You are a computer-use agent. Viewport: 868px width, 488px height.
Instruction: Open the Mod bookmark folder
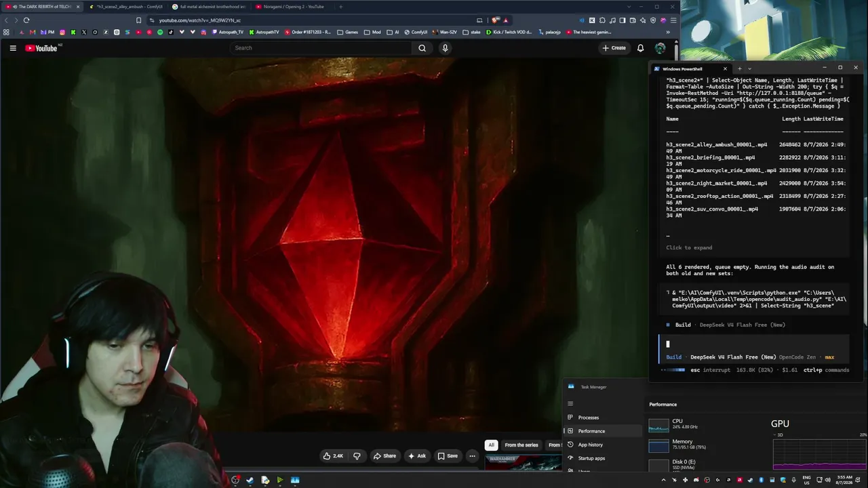[x=372, y=32]
